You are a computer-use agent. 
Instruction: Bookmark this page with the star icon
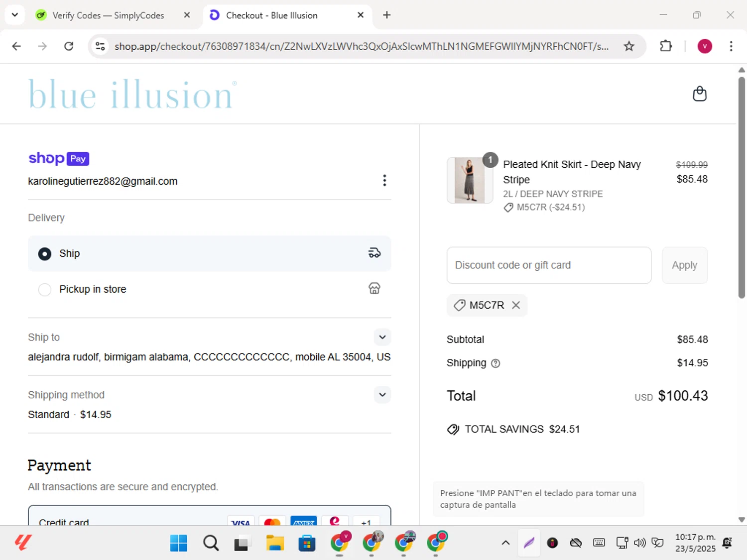click(629, 46)
